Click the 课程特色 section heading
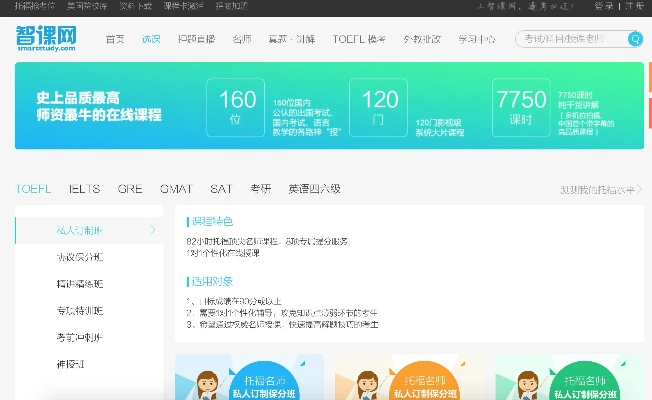The width and height of the screenshot is (652, 400). pyautogui.click(x=212, y=221)
